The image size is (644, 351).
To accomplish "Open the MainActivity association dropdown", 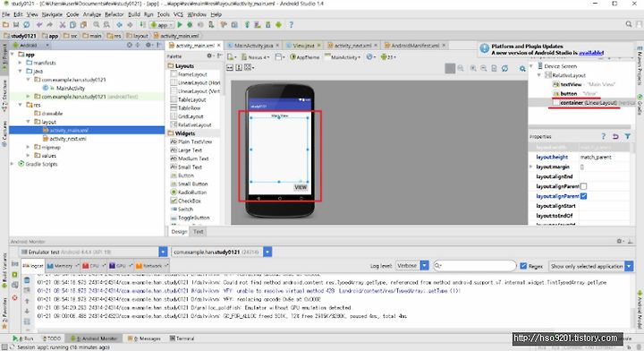I will [x=343, y=57].
